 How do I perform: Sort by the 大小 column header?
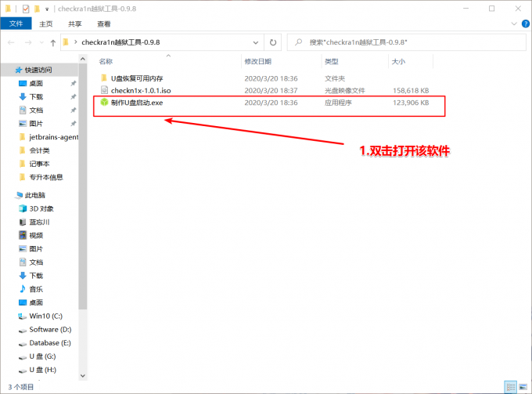tap(398, 61)
